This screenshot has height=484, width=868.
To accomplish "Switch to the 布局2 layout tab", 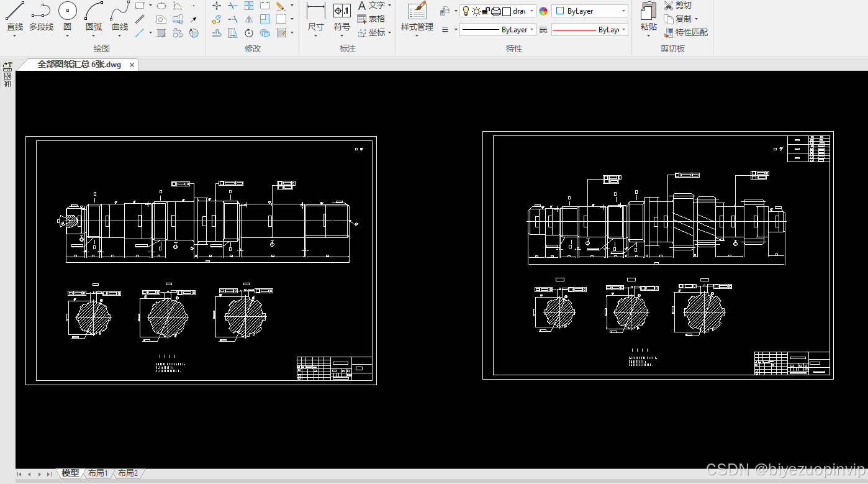I will [127, 473].
